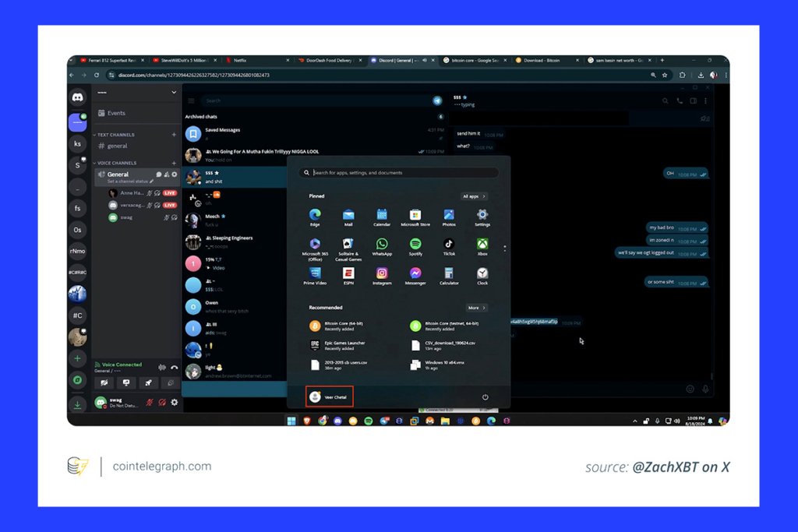798x532 pixels.
Task: Launch the Calculator app
Action: (x=449, y=275)
